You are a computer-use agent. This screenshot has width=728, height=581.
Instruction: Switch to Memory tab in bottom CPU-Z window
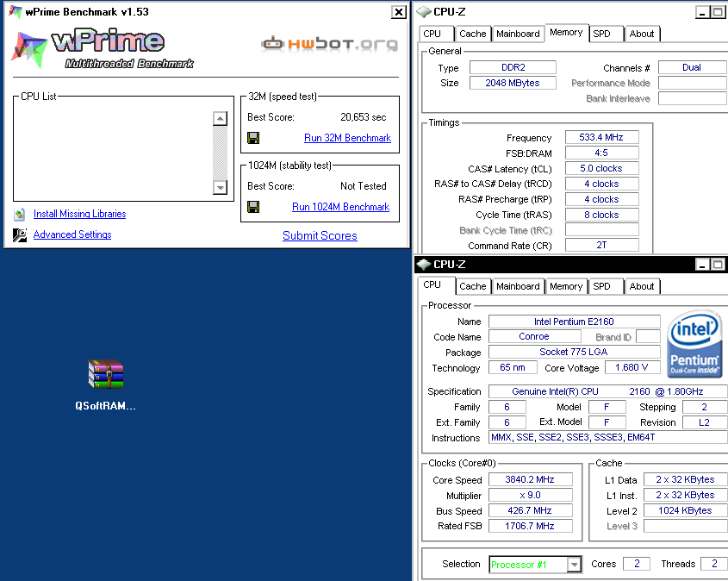566,286
